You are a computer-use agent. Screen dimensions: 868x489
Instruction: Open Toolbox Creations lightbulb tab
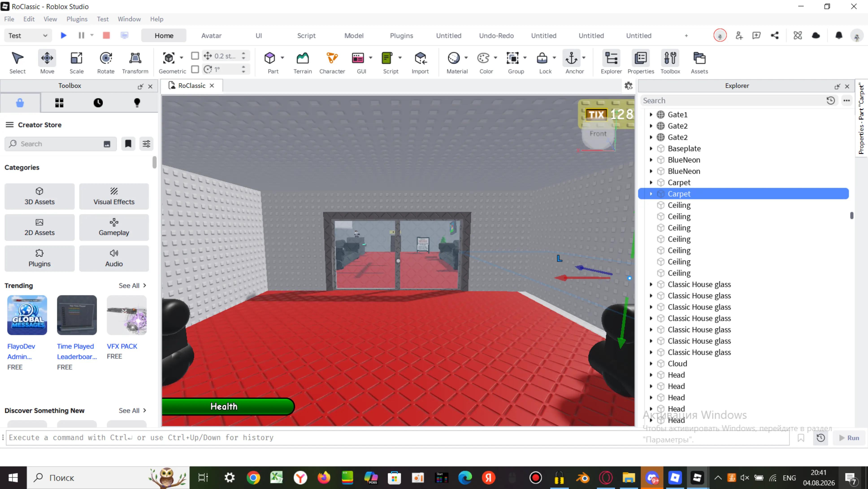click(137, 103)
